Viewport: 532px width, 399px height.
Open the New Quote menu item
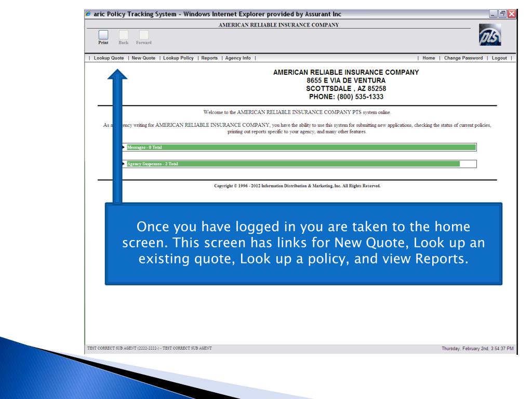(143, 58)
